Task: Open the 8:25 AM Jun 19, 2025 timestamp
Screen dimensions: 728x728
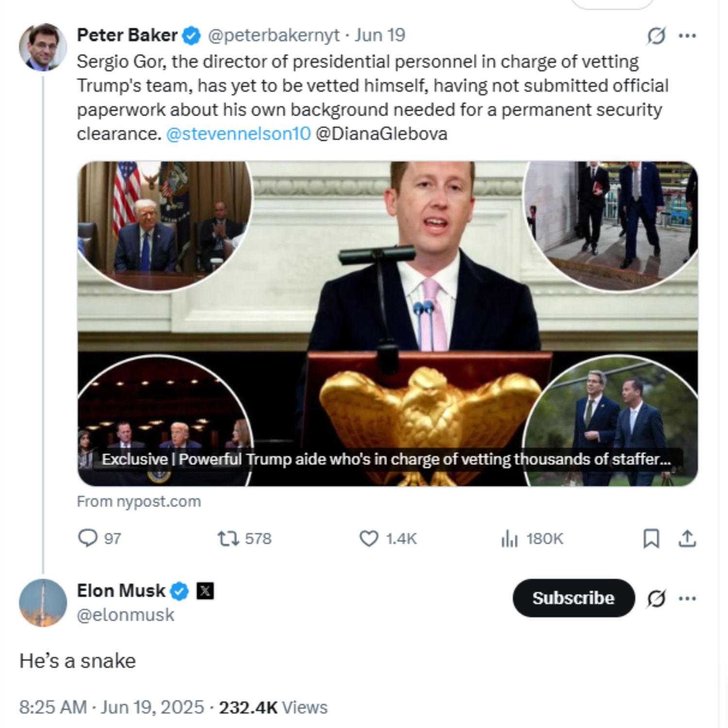Action: click(112, 707)
